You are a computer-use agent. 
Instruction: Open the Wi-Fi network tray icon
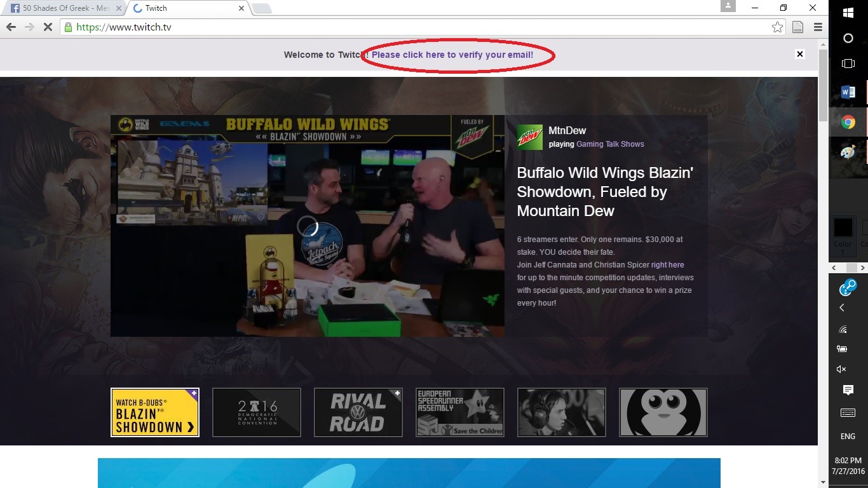pos(843,329)
